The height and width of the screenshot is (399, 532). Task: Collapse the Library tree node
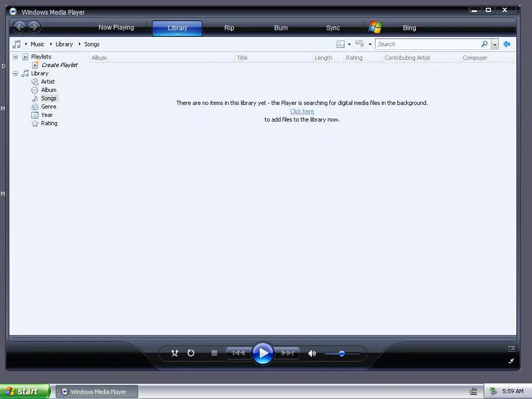(15, 73)
